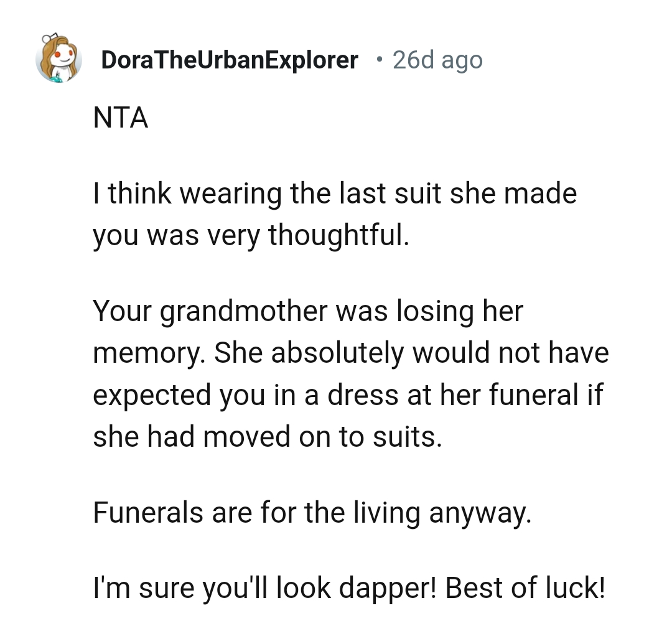This screenshot has height=626, width=672.
Task: Select the NTA verdict text
Action: 120,118
